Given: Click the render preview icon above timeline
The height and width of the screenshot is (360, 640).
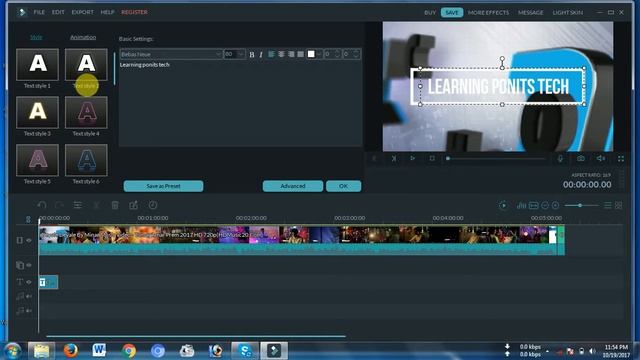Looking at the screenshot, I should [x=503, y=206].
